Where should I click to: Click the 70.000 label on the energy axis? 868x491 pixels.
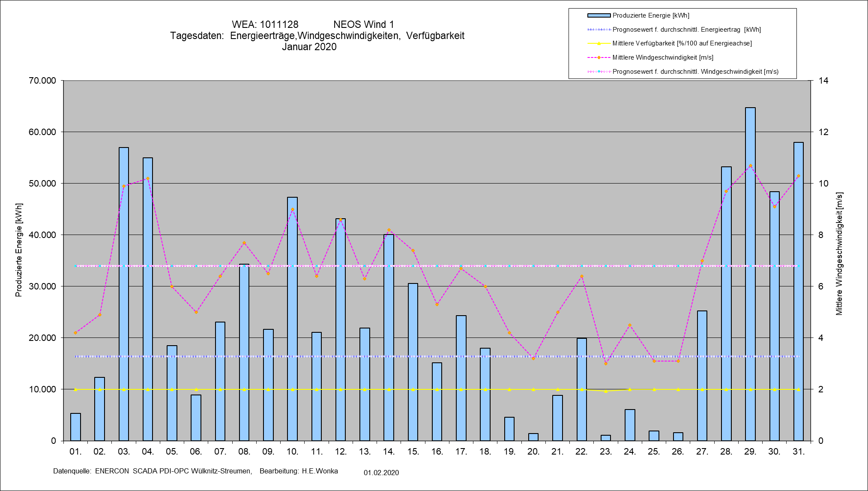(x=42, y=81)
